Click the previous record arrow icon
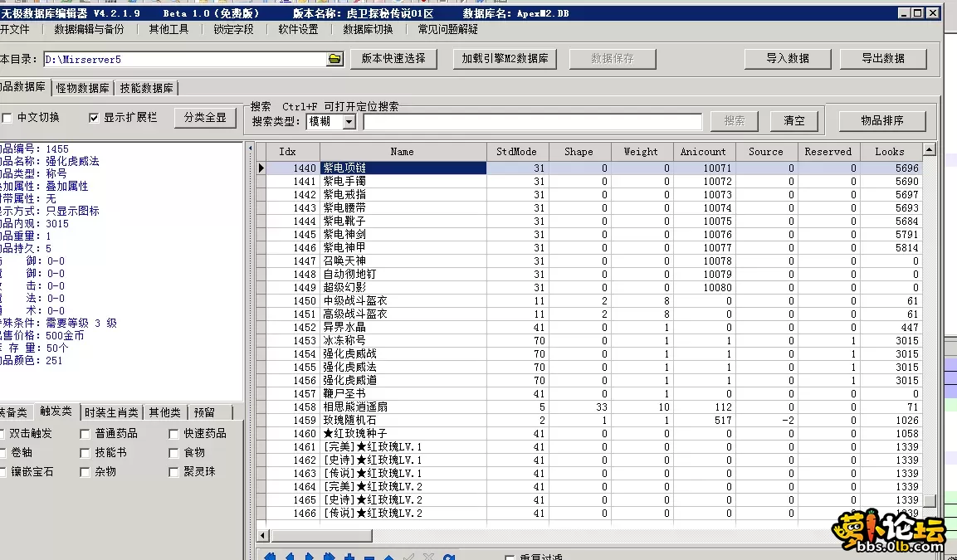The height and width of the screenshot is (560, 957). coord(290,556)
